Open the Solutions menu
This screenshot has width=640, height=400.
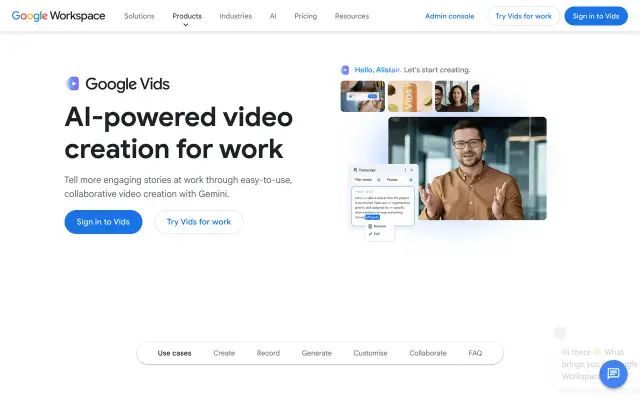(139, 16)
